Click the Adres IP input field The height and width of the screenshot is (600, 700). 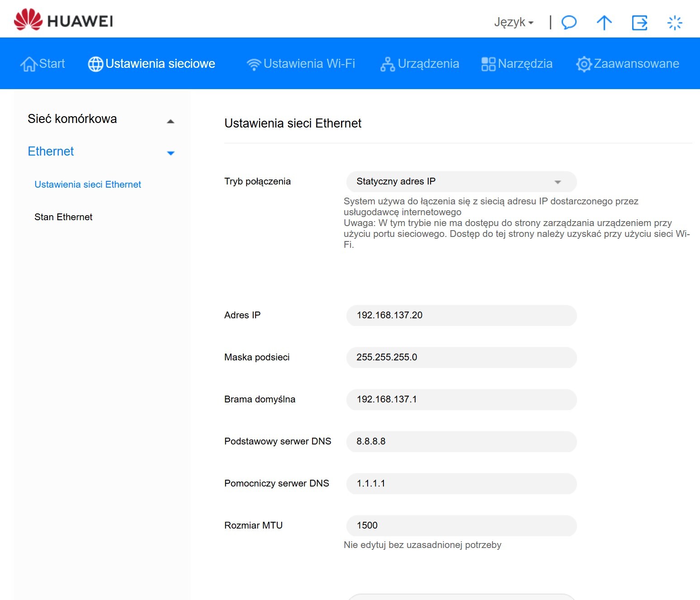click(x=461, y=316)
